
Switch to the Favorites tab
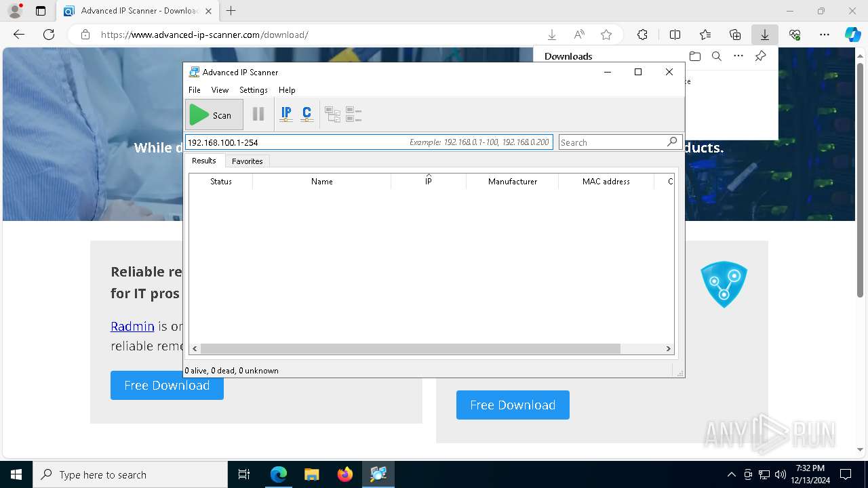[248, 161]
